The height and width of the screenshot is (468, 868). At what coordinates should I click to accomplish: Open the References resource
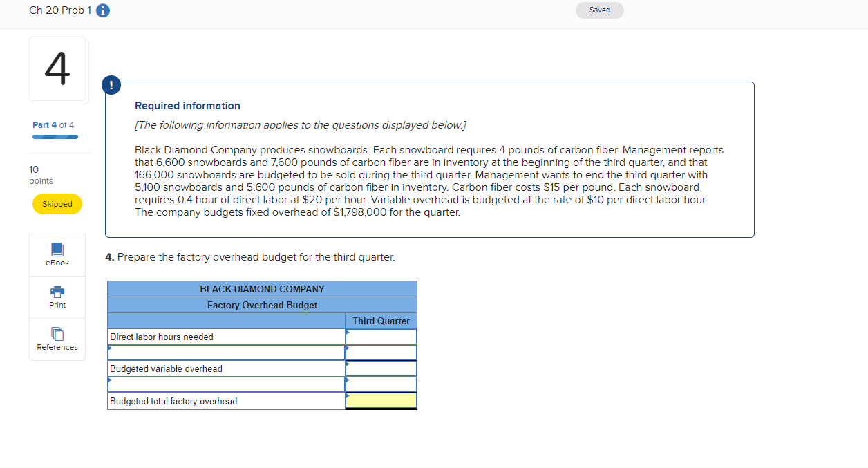[x=57, y=339]
